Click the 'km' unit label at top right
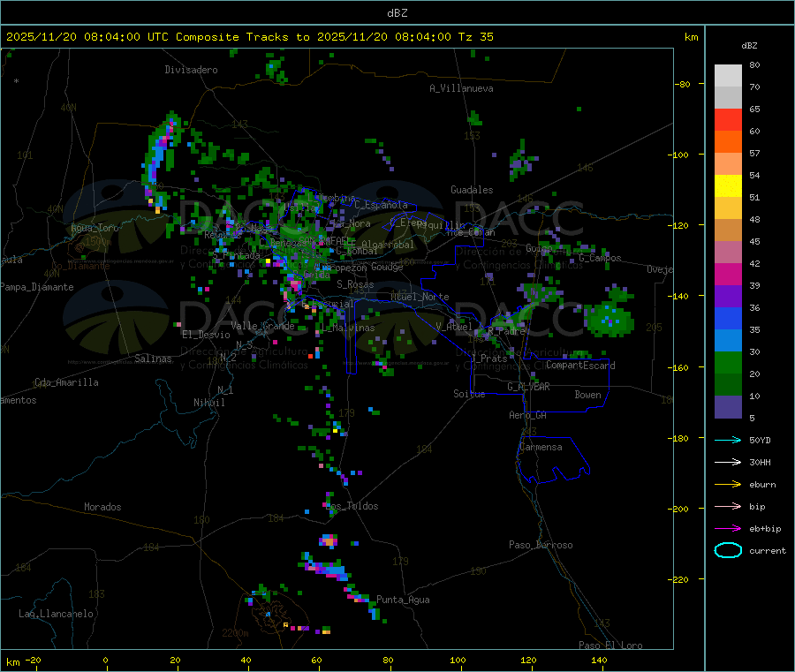This screenshot has width=795, height=672. [691, 37]
